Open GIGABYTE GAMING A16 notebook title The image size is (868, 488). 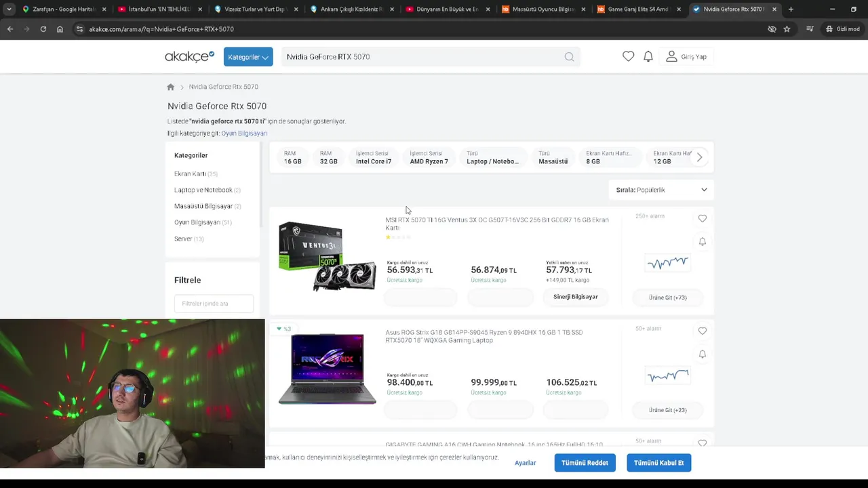pyautogui.click(x=494, y=445)
